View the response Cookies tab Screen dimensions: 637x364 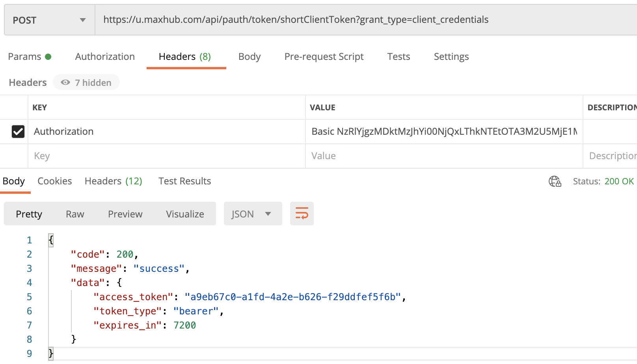pos(54,181)
